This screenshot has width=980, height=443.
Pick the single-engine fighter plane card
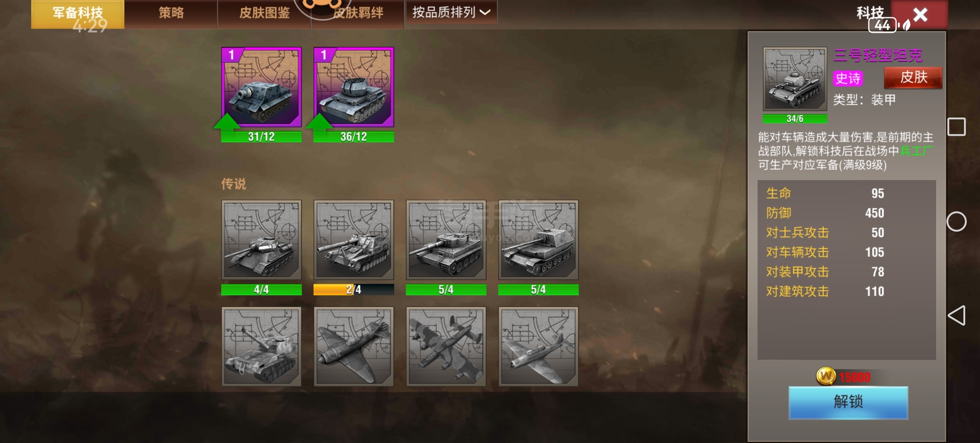tap(354, 347)
